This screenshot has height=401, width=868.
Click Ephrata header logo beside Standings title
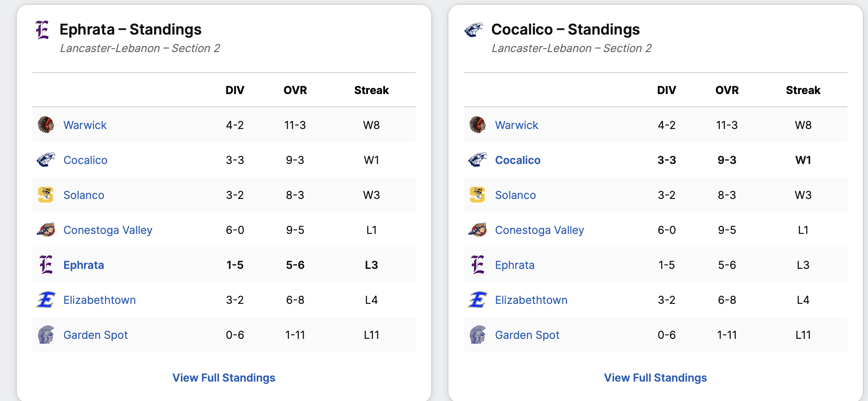42,30
